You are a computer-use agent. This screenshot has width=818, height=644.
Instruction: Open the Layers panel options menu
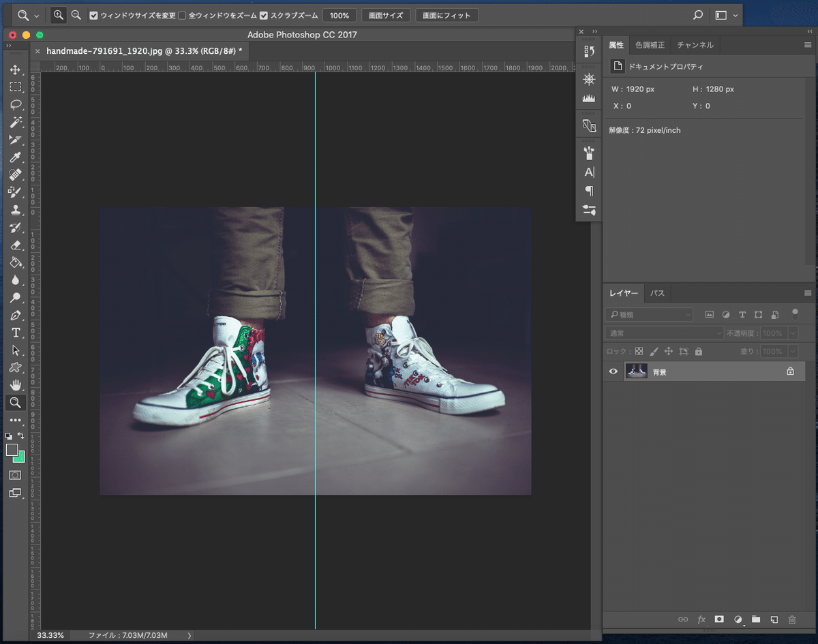(x=808, y=293)
